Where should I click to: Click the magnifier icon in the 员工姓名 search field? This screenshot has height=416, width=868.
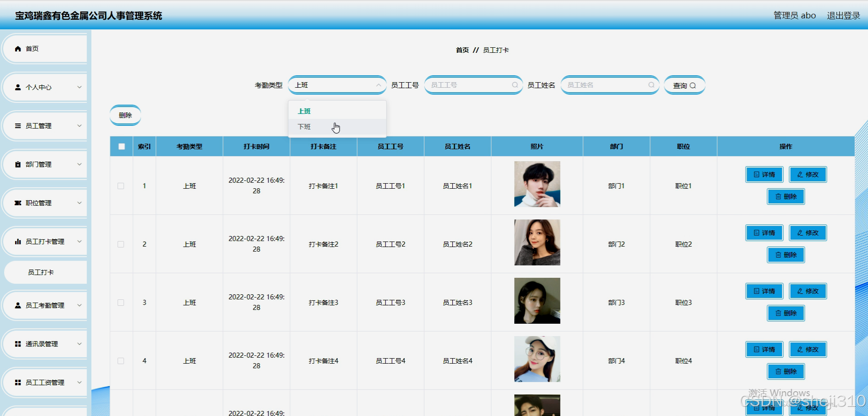[x=651, y=85]
